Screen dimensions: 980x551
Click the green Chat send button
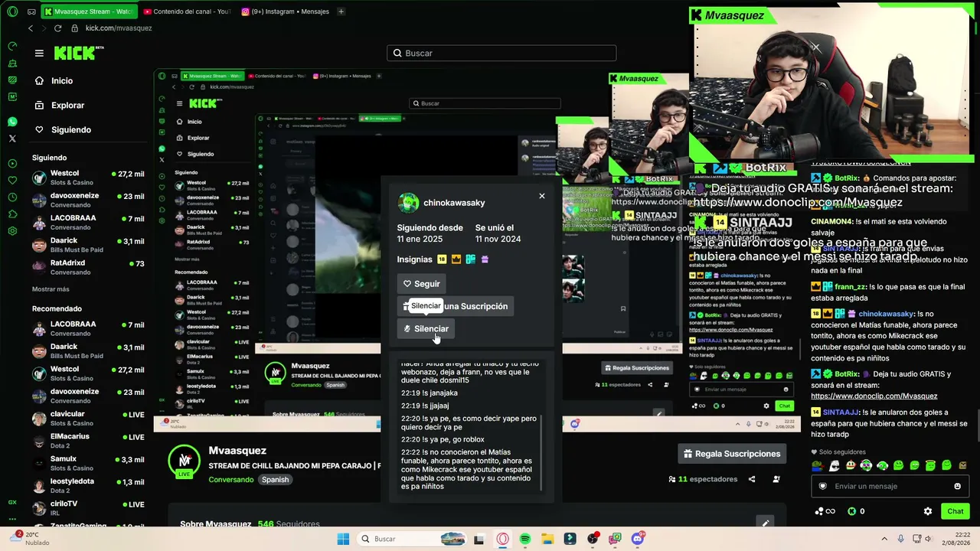(x=955, y=511)
